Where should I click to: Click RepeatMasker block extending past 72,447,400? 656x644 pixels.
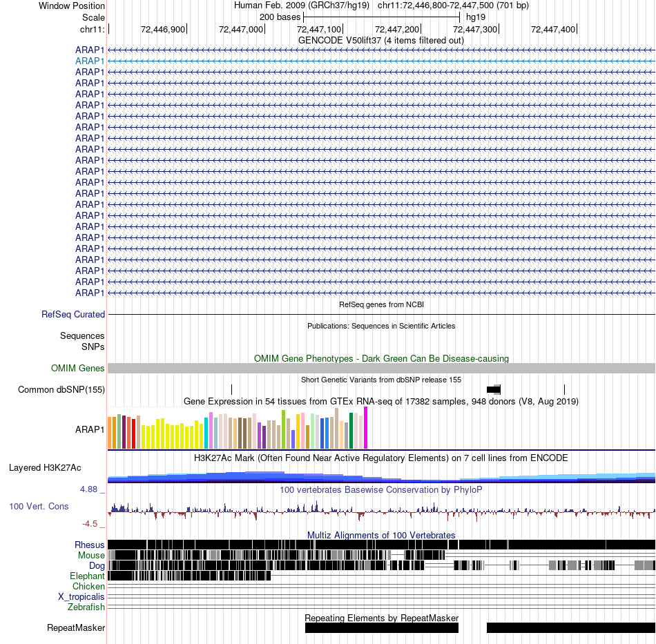point(571,627)
